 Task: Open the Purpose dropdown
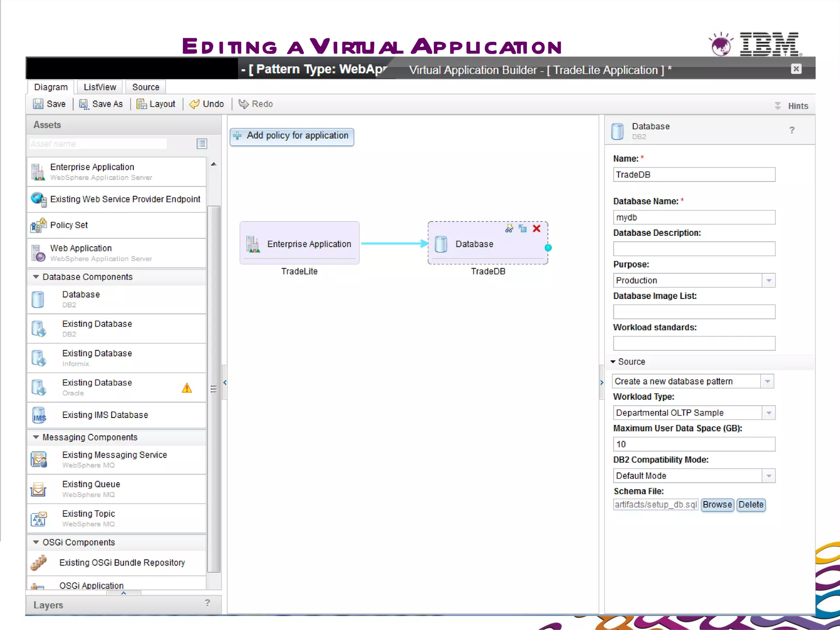pyautogui.click(x=769, y=281)
